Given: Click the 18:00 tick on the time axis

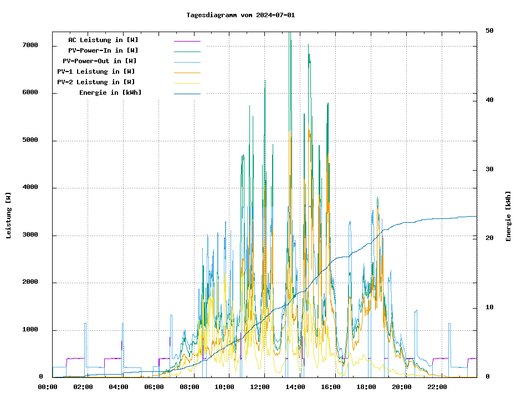Looking at the screenshot, I should pos(366,387).
